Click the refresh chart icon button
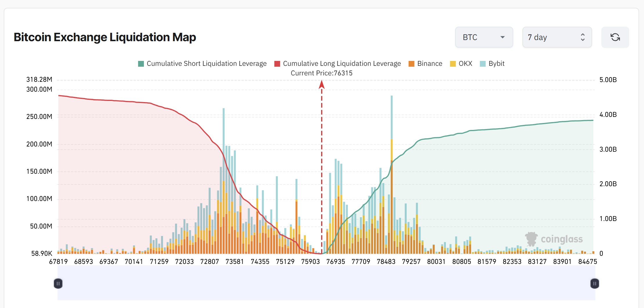Viewport: 644px width, 308px height. 615,37
